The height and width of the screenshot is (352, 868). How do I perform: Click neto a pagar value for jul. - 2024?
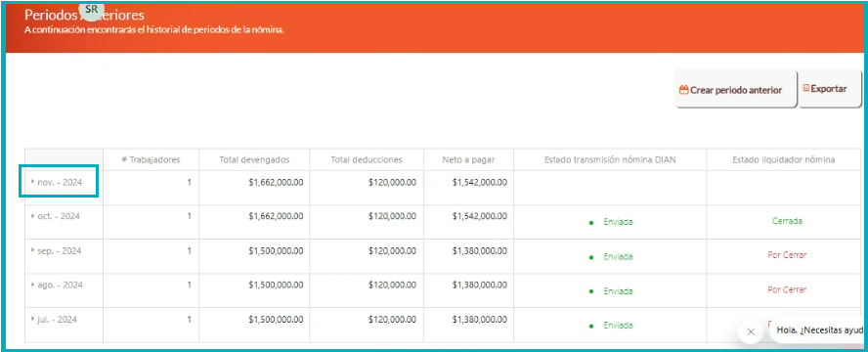click(479, 320)
